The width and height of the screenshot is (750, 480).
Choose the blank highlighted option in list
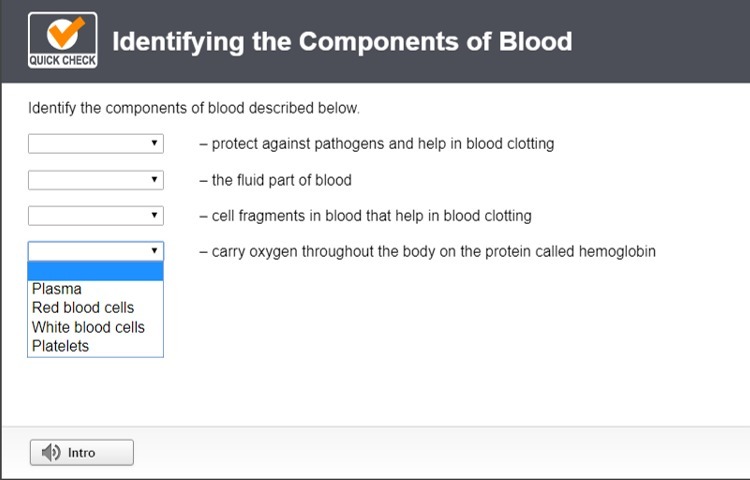click(95, 271)
